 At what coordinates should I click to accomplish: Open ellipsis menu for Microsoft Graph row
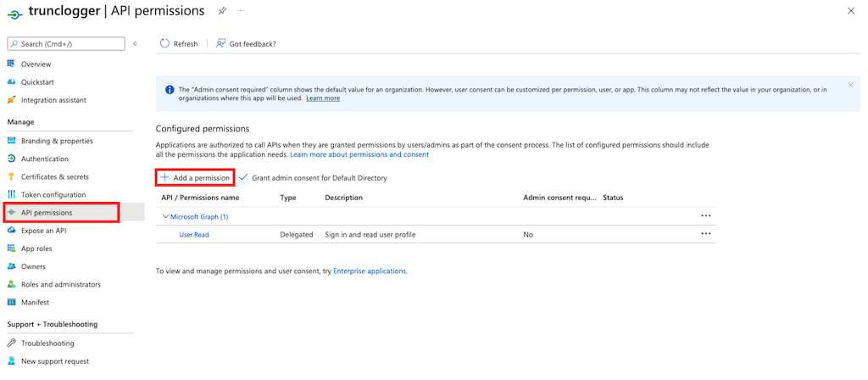pos(706,215)
